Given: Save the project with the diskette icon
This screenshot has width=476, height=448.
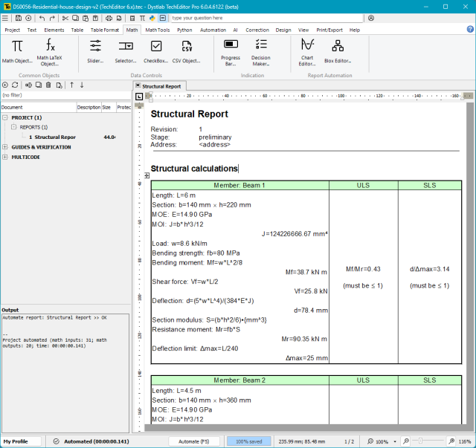Looking at the screenshot, I should click(19, 18).
